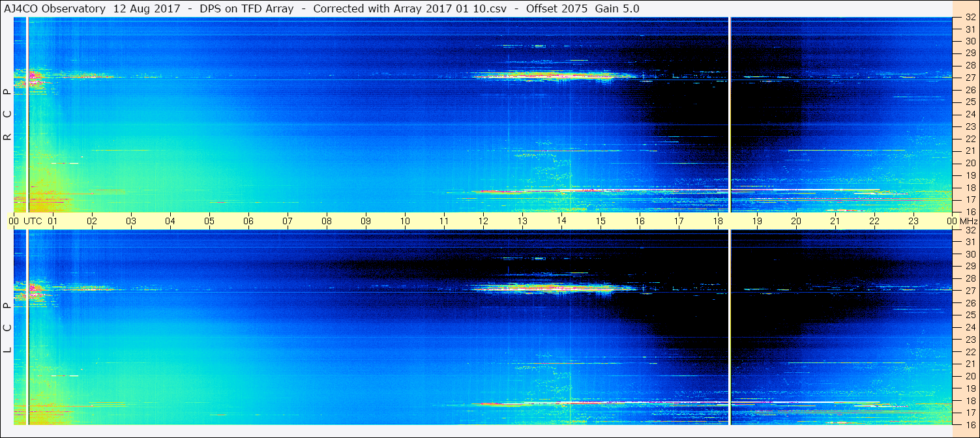The image size is (980, 438).
Task: Click the "12 Aug 2017" date in header
Action: [146, 9]
